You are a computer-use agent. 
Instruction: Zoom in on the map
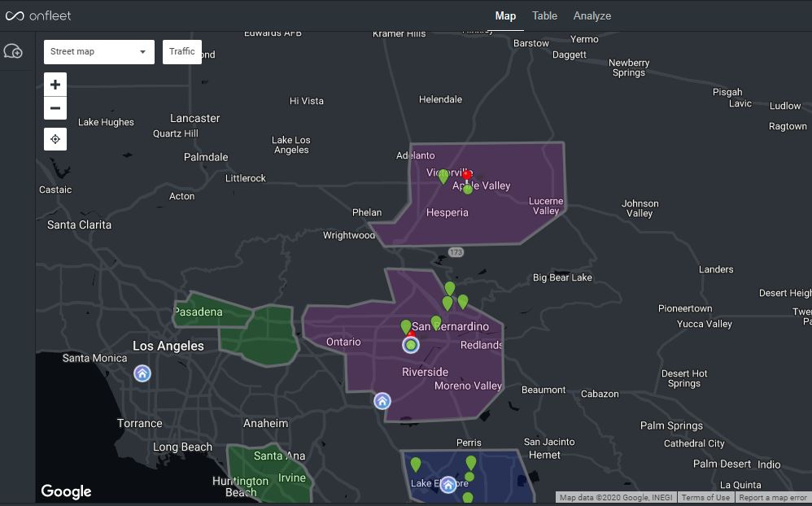pos(55,85)
